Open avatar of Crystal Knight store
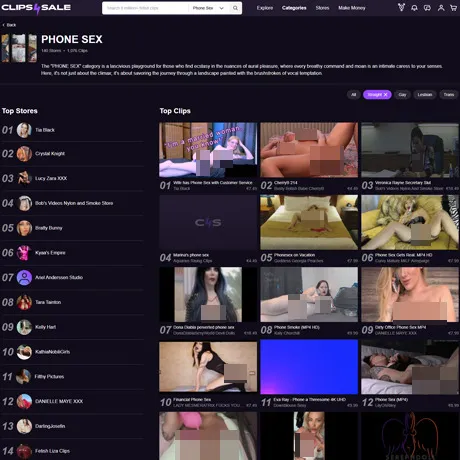The width and height of the screenshot is (460, 460). pos(24,154)
